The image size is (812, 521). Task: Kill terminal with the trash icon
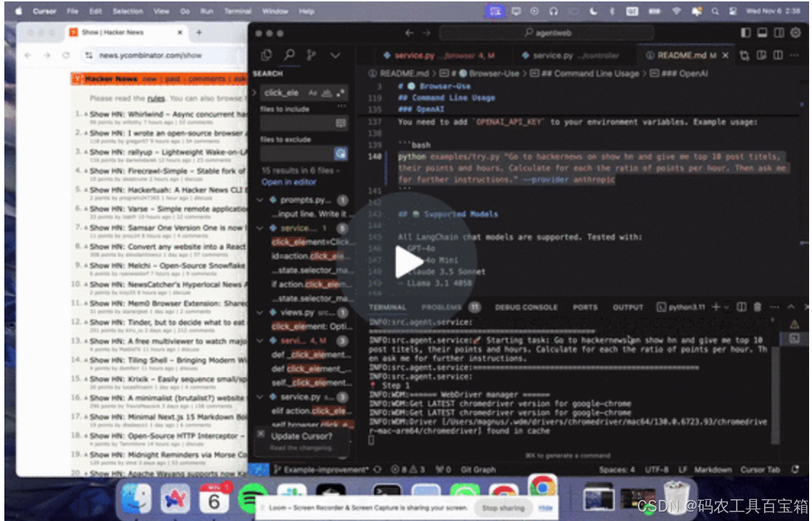(757, 308)
